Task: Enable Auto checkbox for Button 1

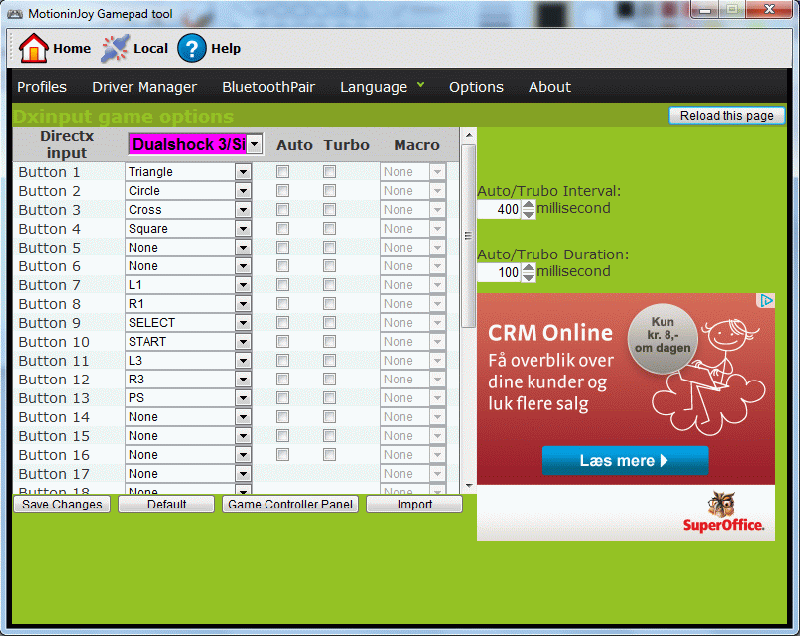Action: tap(282, 172)
